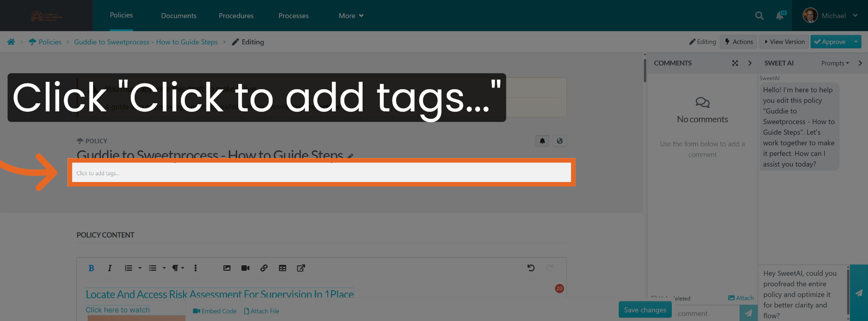Edit the policy title with the pencil icon

click(x=350, y=156)
